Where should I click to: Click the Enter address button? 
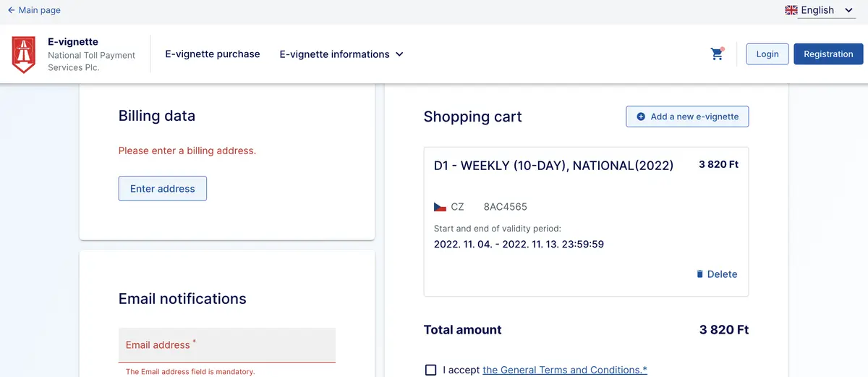(163, 189)
